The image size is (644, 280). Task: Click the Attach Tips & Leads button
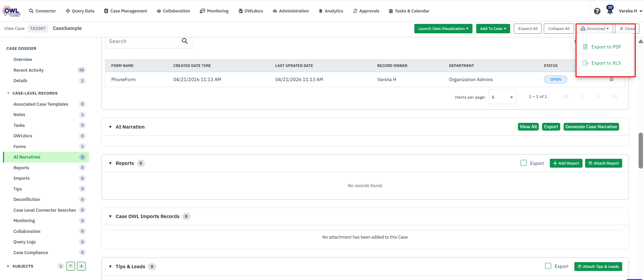coord(598,267)
